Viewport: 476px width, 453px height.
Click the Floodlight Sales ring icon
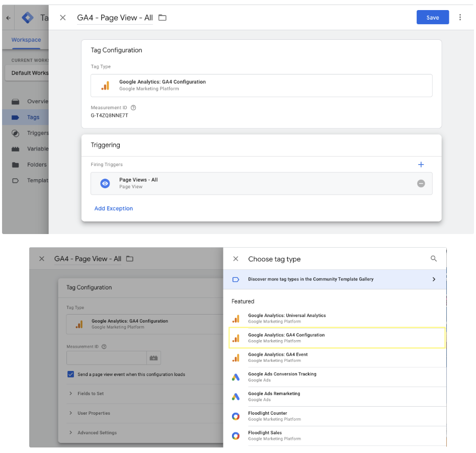pyautogui.click(x=236, y=436)
